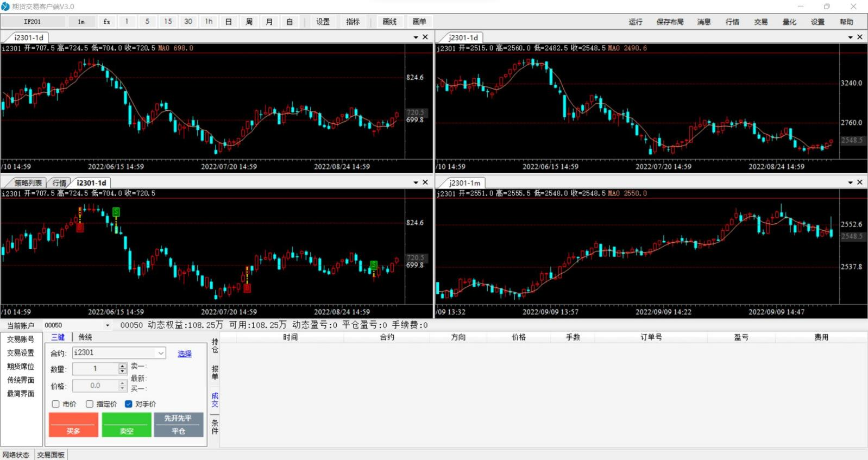The image size is (868, 460).
Task: Open the 量化 menu
Action: [789, 22]
